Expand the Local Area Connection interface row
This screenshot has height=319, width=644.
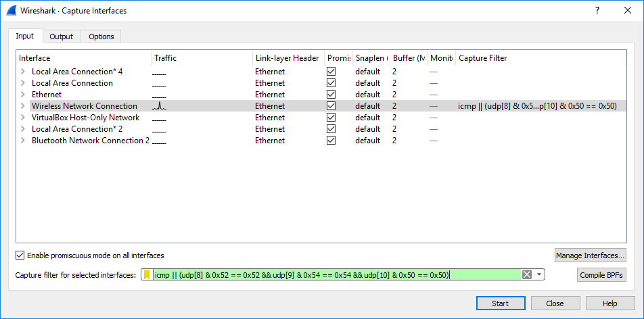pyautogui.click(x=23, y=83)
